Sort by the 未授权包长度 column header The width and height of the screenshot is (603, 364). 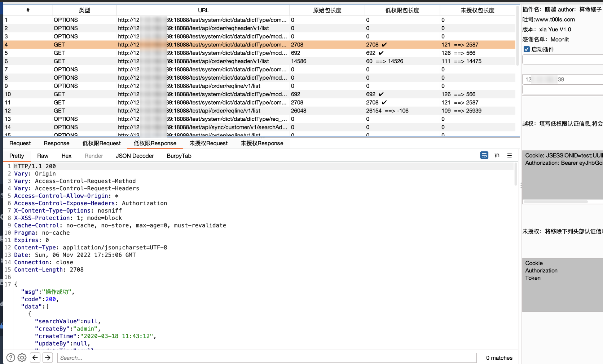click(x=477, y=10)
